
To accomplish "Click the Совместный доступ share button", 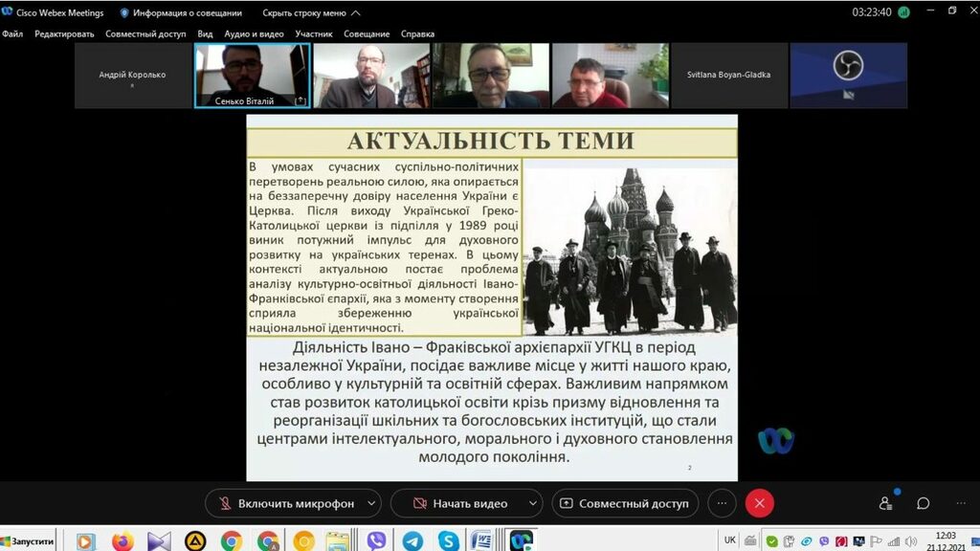I will click(623, 503).
